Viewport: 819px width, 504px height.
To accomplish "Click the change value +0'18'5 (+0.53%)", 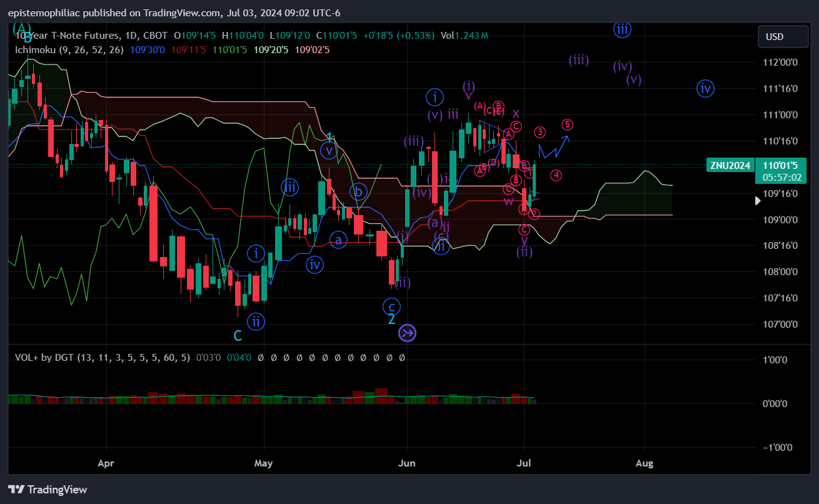I will [398, 36].
